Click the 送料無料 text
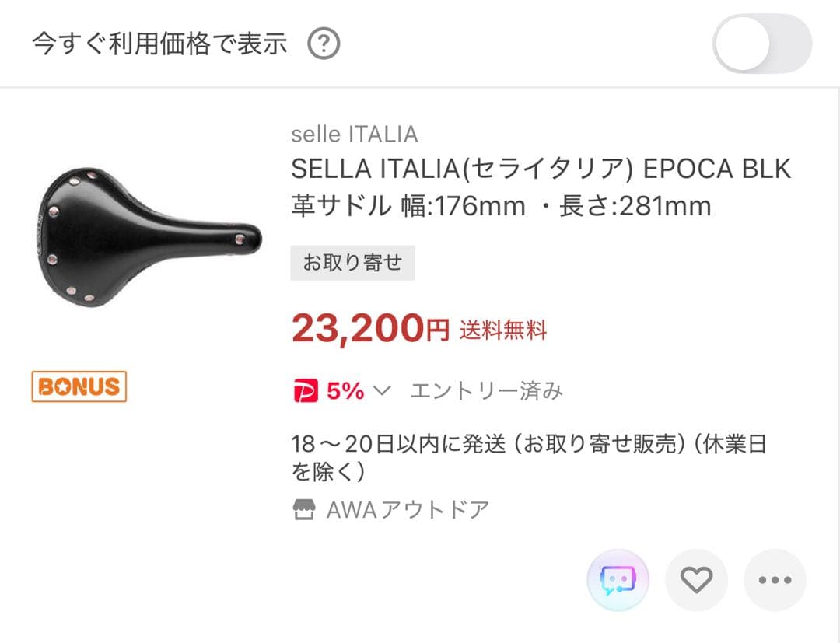Image resolution: width=840 pixels, height=643 pixels. click(x=498, y=330)
